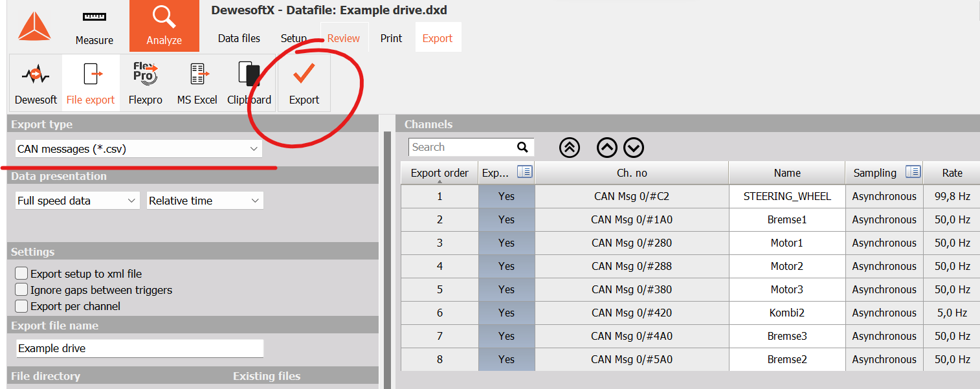This screenshot has height=389, width=980.
Task: Select STEERING_WHEEL name cell
Action: [x=787, y=196]
